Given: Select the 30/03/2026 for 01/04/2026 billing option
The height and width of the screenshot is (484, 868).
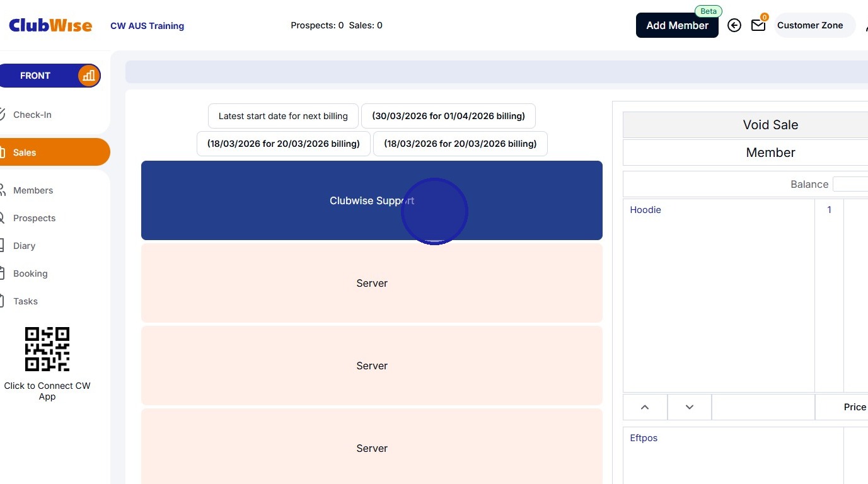Looking at the screenshot, I should tap(448, 116).
